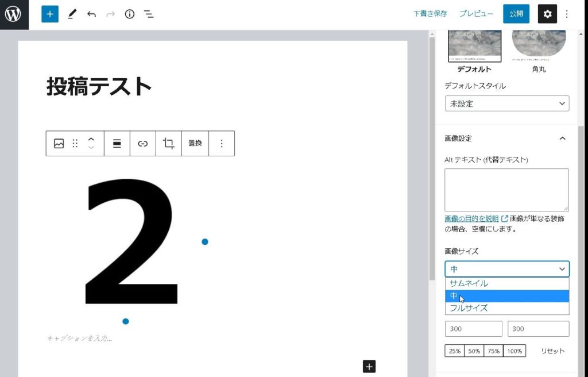Collapse the 画像設定 panel
The height and width of the screenshot is (377, 588).
(x=562, y=139)
